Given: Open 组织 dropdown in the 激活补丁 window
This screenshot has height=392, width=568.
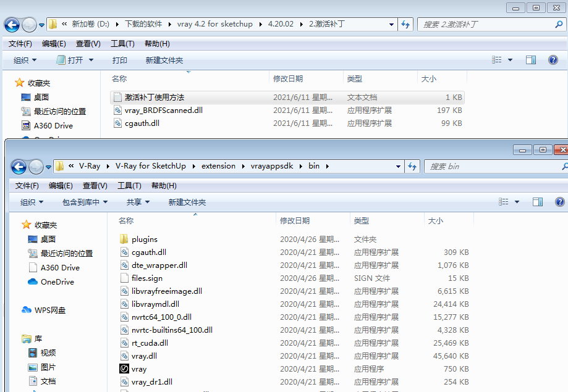Looking at the screenshot, I should click(25, 60).
